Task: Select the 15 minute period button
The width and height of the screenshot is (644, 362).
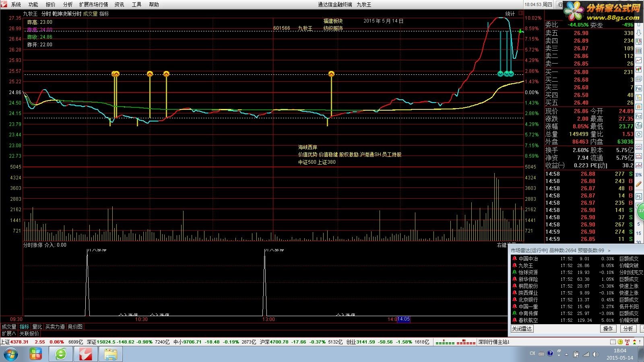Action: [639, 233]
